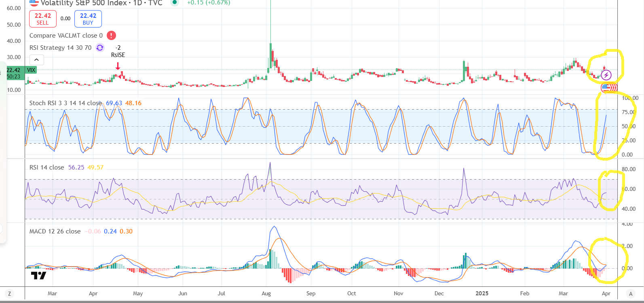Click the 22.42 SELL button
This screenshot has height=303, width=644.
pos(42,19)
